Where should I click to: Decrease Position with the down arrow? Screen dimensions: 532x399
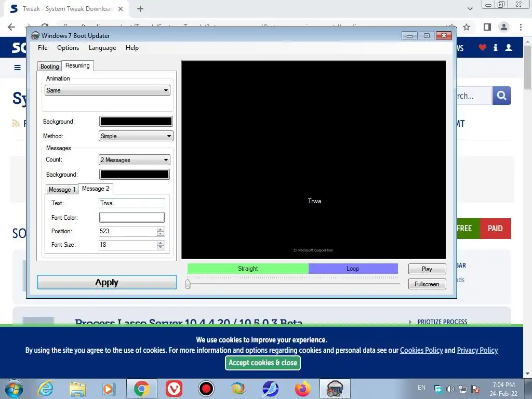(161, 234)
